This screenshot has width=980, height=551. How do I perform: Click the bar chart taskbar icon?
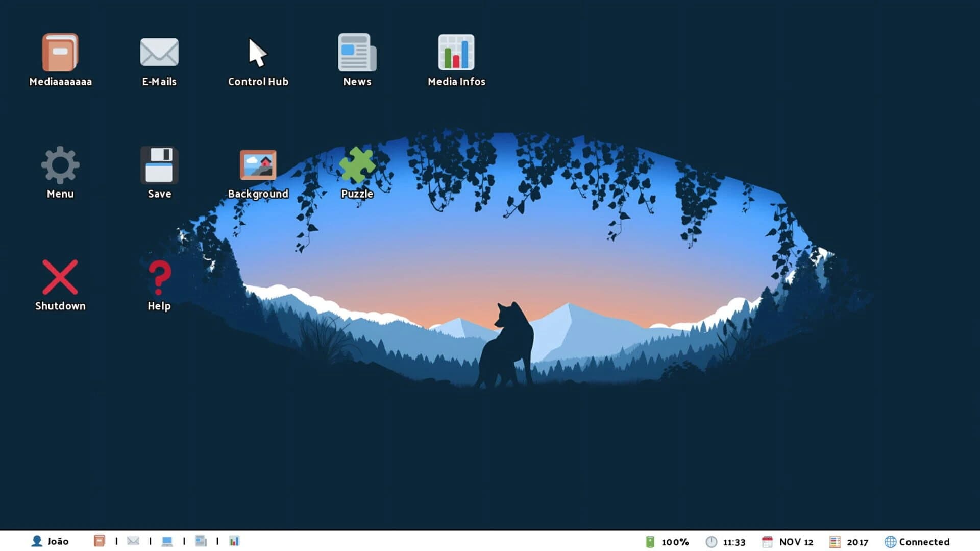click(234, 541)
